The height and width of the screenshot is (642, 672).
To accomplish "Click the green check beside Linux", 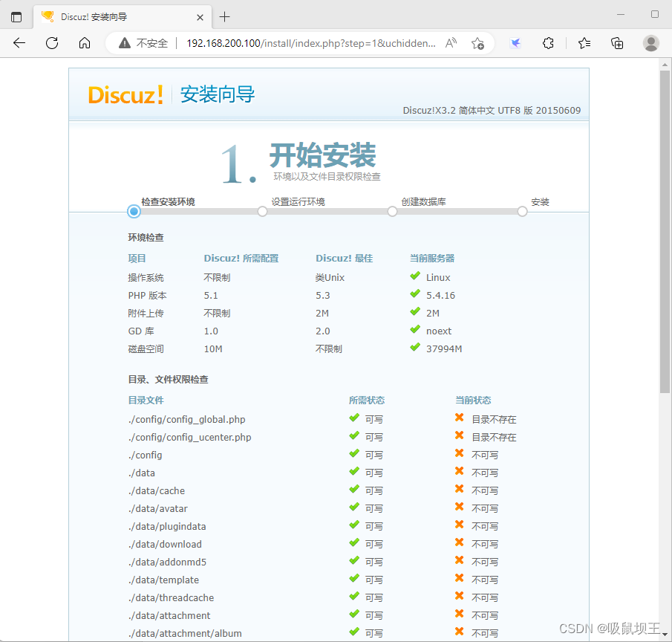I will [x=414, y=276].
